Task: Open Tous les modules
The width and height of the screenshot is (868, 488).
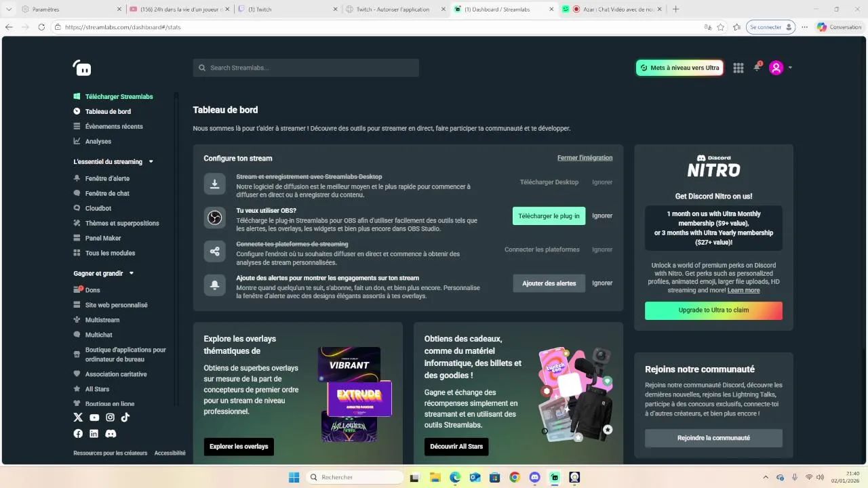Action: pyautogui.click(x=104, y=253)
